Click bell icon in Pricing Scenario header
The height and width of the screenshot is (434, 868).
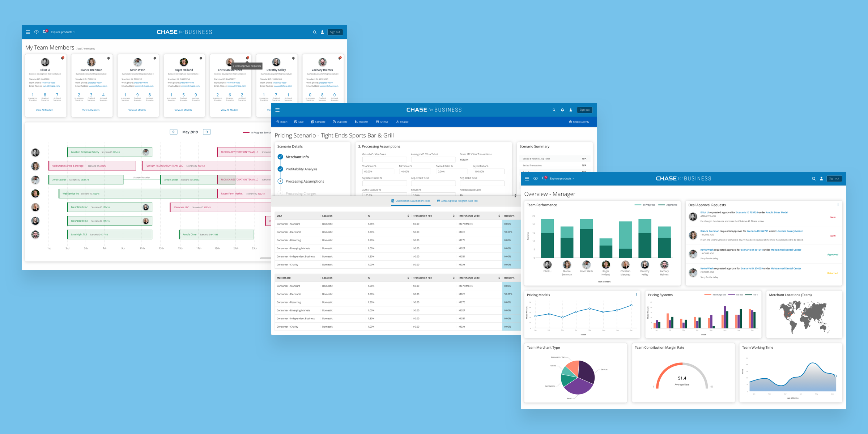click(x=562, y=110)
